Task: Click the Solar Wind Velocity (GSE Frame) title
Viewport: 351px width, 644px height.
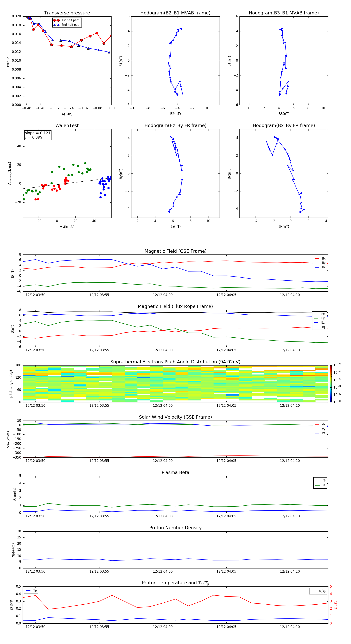Action: click(175, 417)
